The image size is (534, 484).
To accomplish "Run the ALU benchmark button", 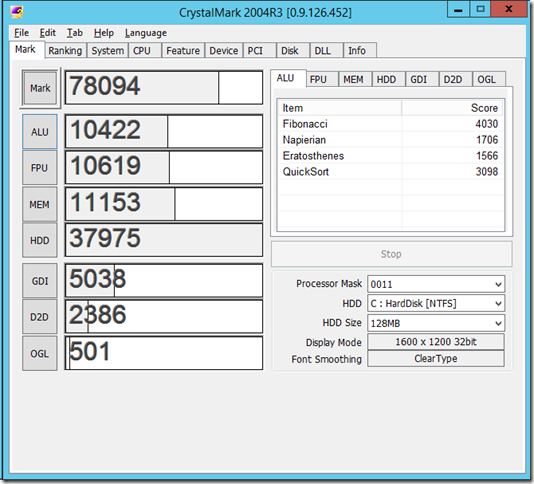I will (x=40, y=132).
